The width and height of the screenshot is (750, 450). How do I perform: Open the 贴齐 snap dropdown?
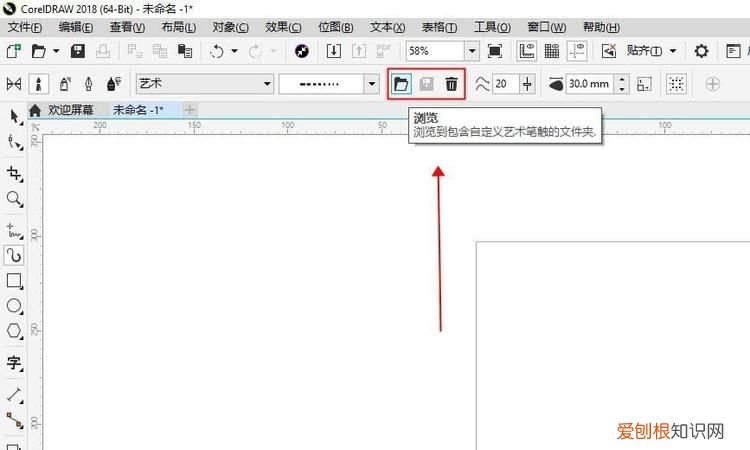(651, 51)
